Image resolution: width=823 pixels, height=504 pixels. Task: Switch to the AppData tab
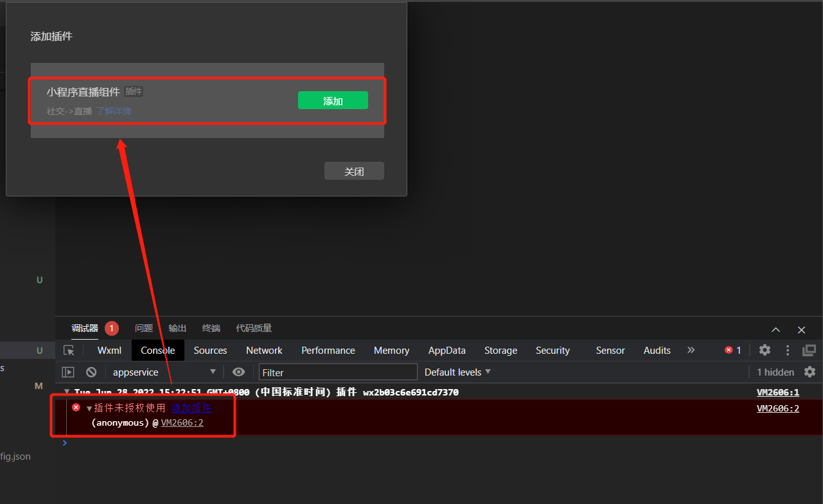click(447, 351)
